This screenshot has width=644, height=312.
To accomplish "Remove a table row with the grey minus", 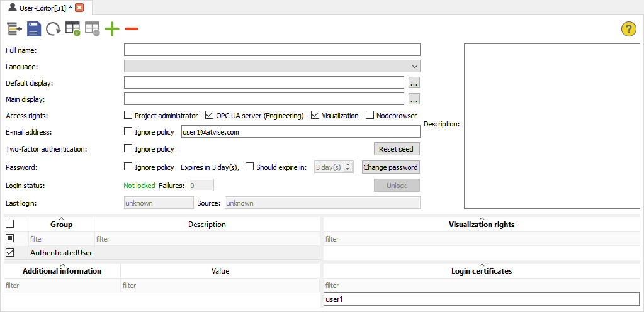I will pyautogui.click(x=93, y=29).
